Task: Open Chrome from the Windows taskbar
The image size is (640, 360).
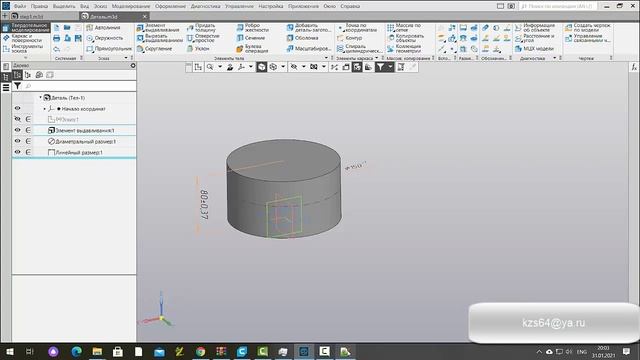Action: coord(200,351)
